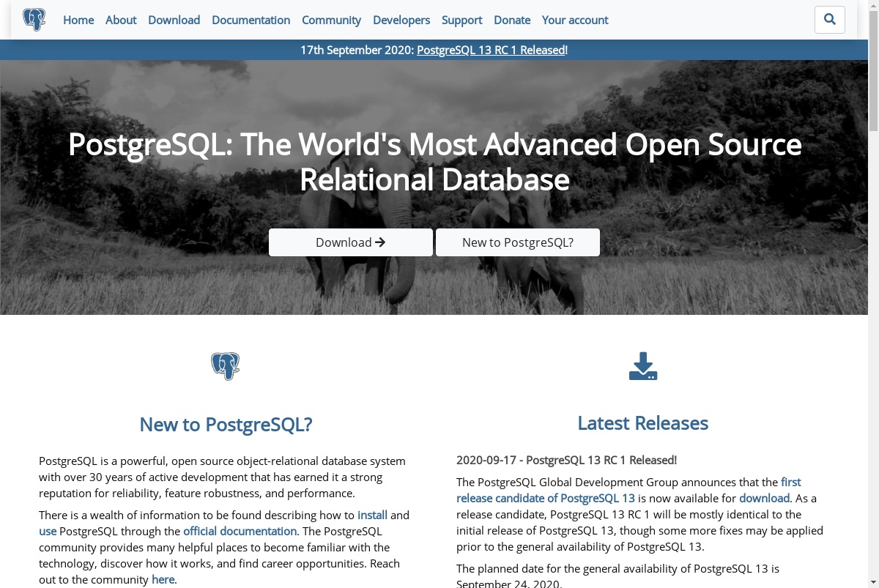Open Documentation in the navbar
The height and width of the screenshot is (588, 879).
coord(251,20)
